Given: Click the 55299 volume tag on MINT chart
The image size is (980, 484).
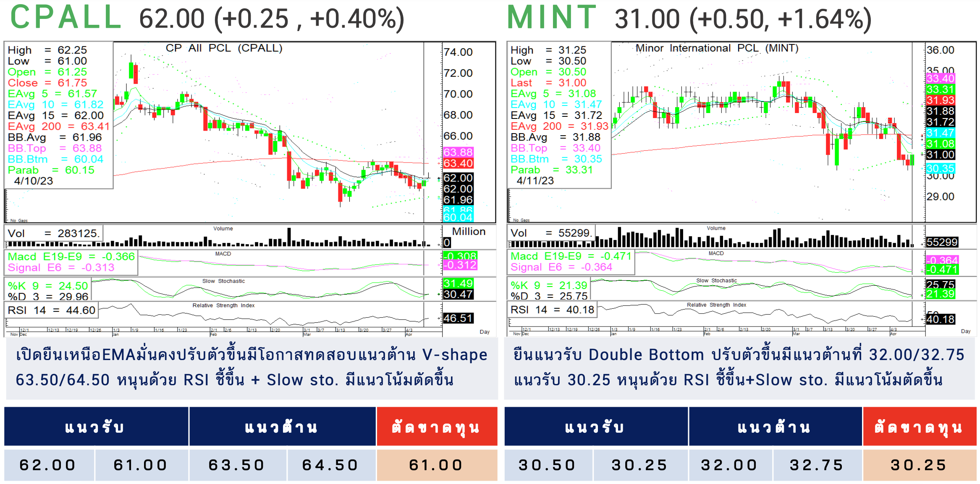Looking at the screenshot, I should [x=942, y=242].
